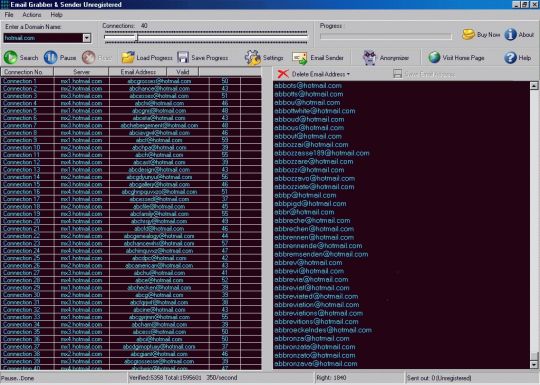This screenshot has height=385, width=540.
Task: Adjust the Connections slider handle
Action: coord(136,37)
